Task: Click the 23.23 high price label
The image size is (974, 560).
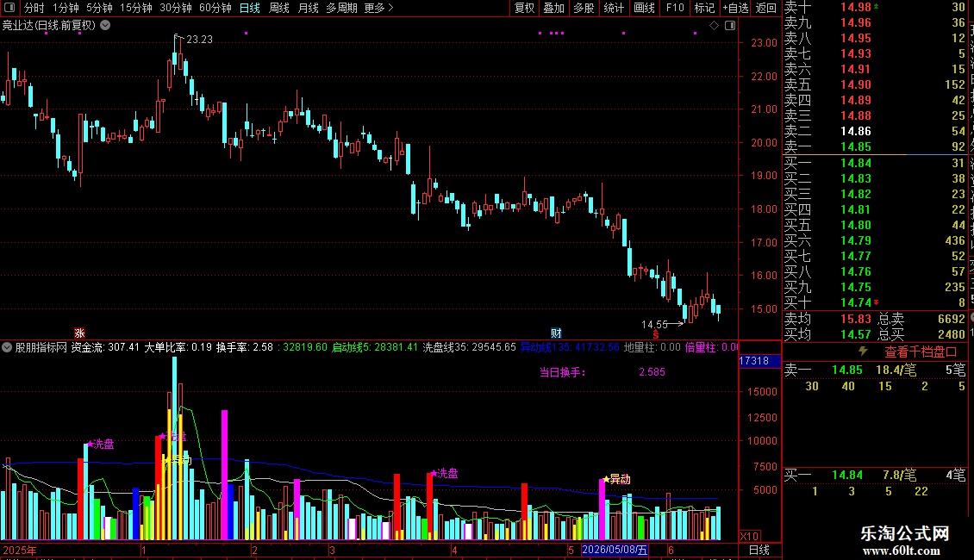Action: (199, 39)
